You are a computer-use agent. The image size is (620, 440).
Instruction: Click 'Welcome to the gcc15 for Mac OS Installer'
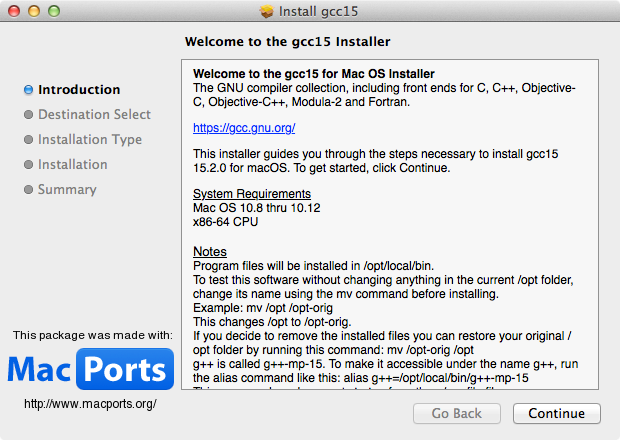pyautogui.click(x=314, y=74)
